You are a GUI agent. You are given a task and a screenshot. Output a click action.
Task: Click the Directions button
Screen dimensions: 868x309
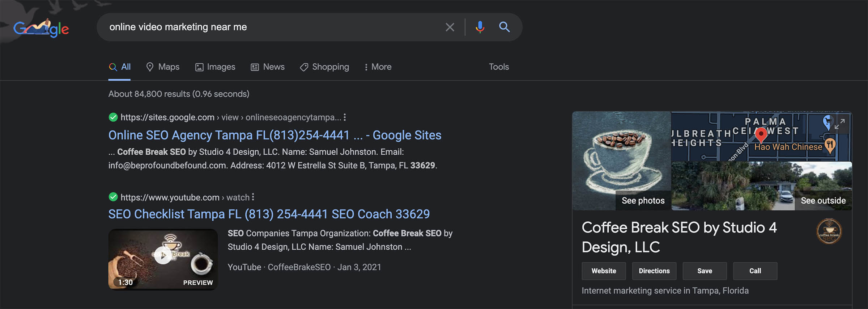coord(654,271)
